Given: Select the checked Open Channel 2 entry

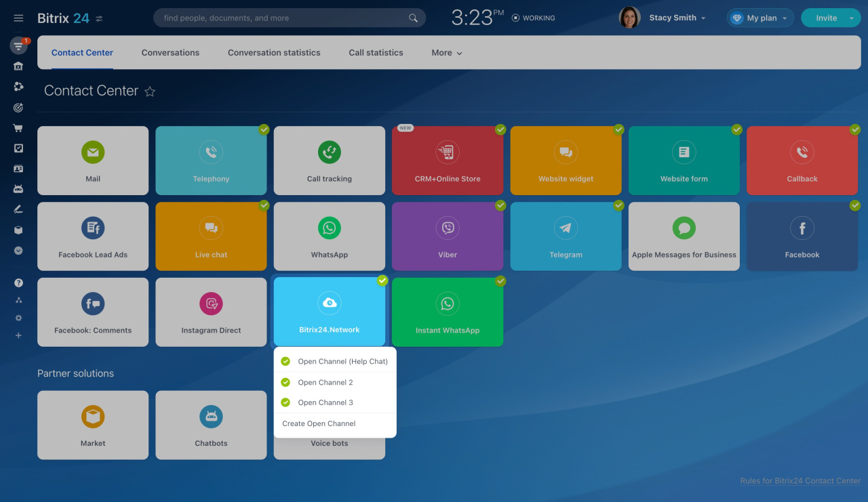Looking at the screenshot, I should click(325, 382).
